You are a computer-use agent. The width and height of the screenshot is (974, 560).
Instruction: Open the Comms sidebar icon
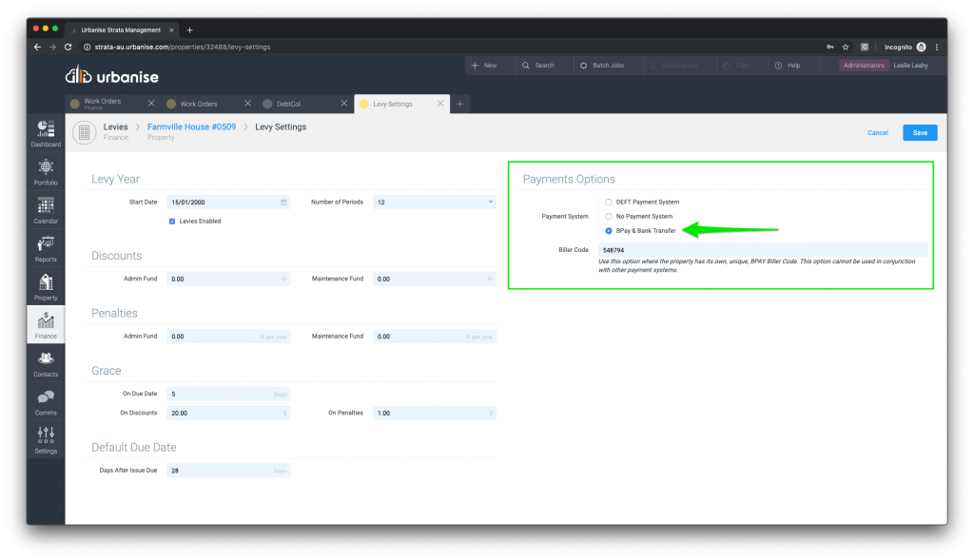pyautogui.click(x=46, y=401)
